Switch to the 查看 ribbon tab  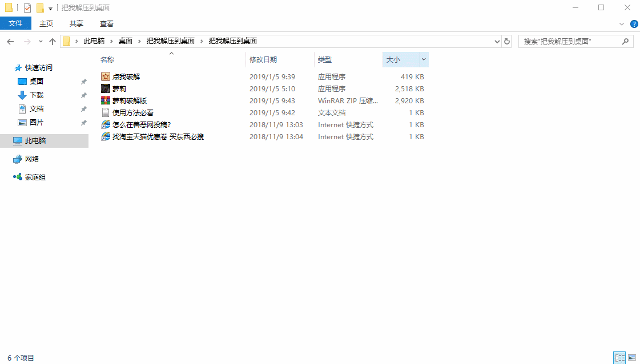click(107, 23)
